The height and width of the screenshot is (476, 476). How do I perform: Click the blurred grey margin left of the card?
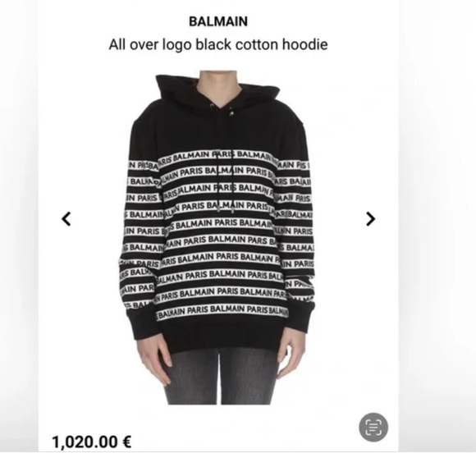[x=19, y=226]
